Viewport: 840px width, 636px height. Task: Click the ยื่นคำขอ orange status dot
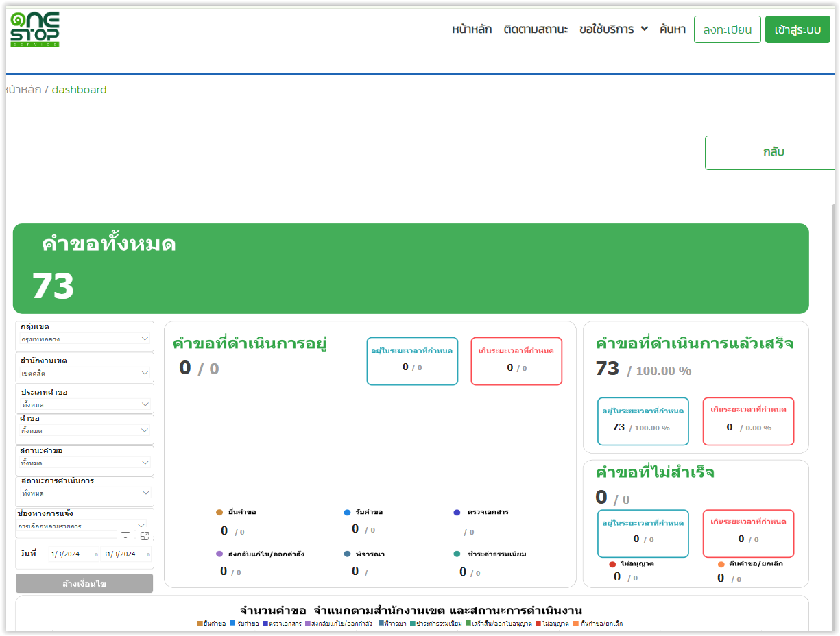tap(219, 512)
